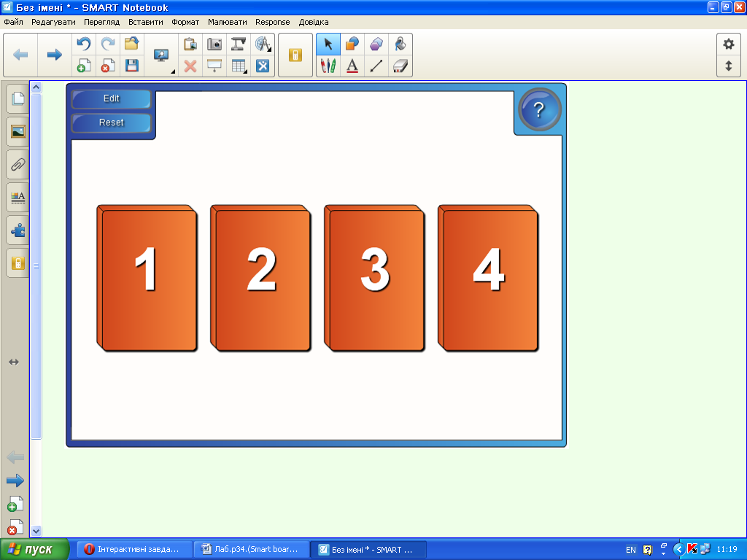Open the Перегляд menu
Image resolution: width=747 pixels, height=560 pixels.
101,22
